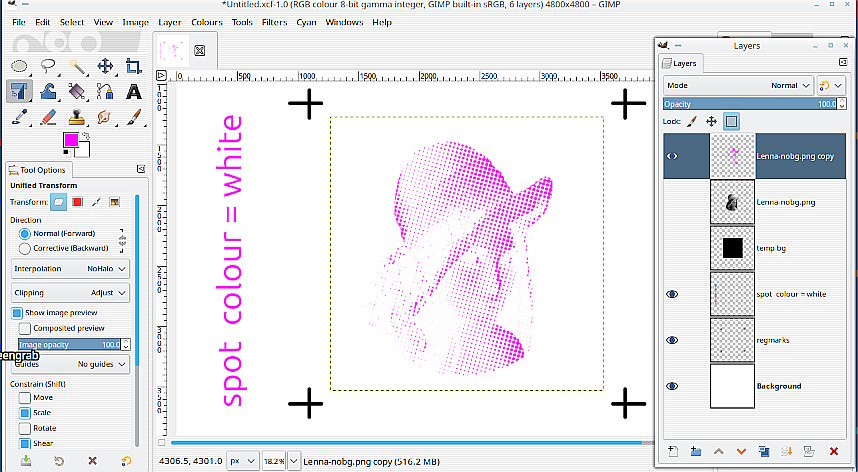Select the Crop tool
Image resolution: width=858 pixels, height=472 pixels.
pos(134,67)
